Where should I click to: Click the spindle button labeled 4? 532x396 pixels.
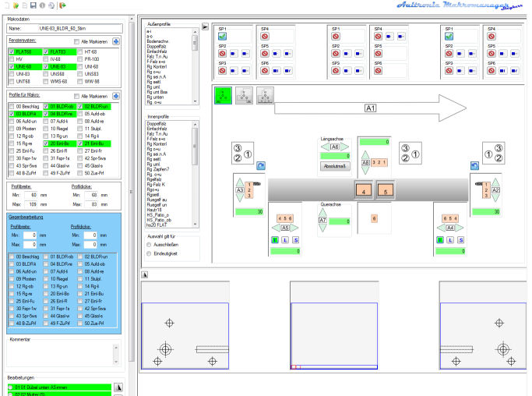[363, 189]
